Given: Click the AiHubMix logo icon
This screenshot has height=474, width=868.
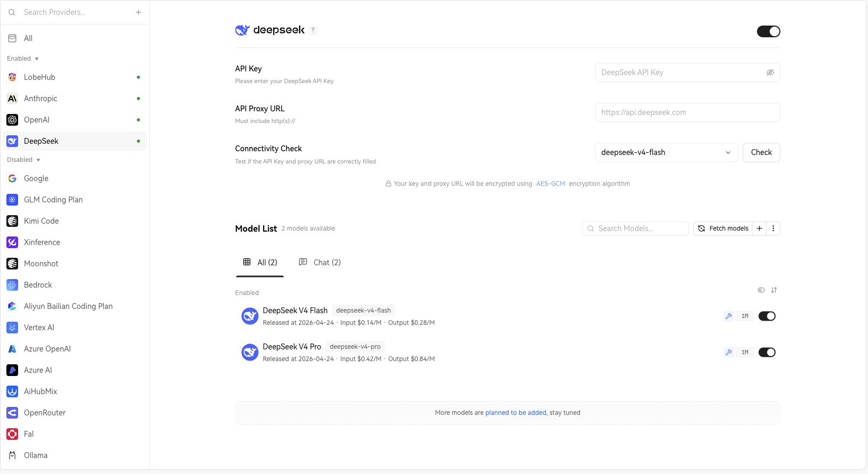Looking at the screenshot, I should [x=12, y=391].
